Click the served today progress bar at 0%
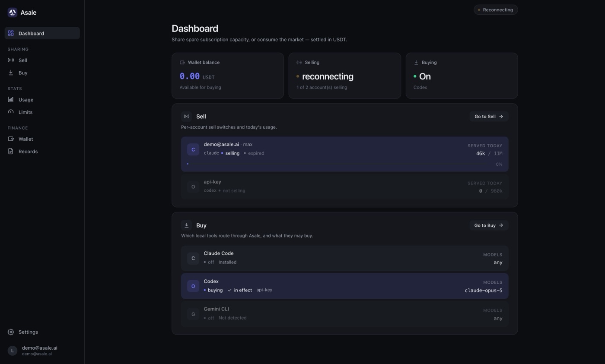 [339, 164]
